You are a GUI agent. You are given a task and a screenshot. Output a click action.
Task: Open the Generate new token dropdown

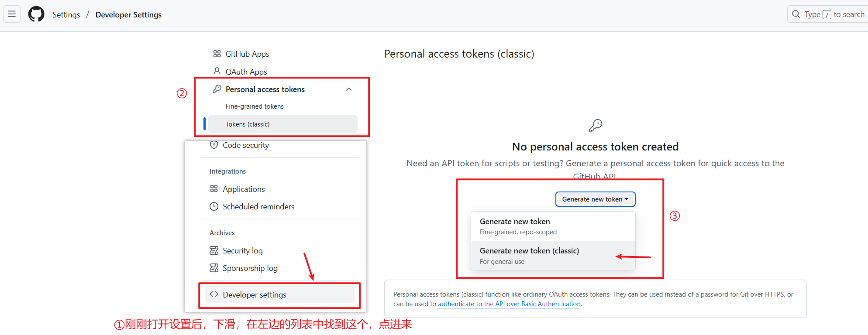(595, 199)
